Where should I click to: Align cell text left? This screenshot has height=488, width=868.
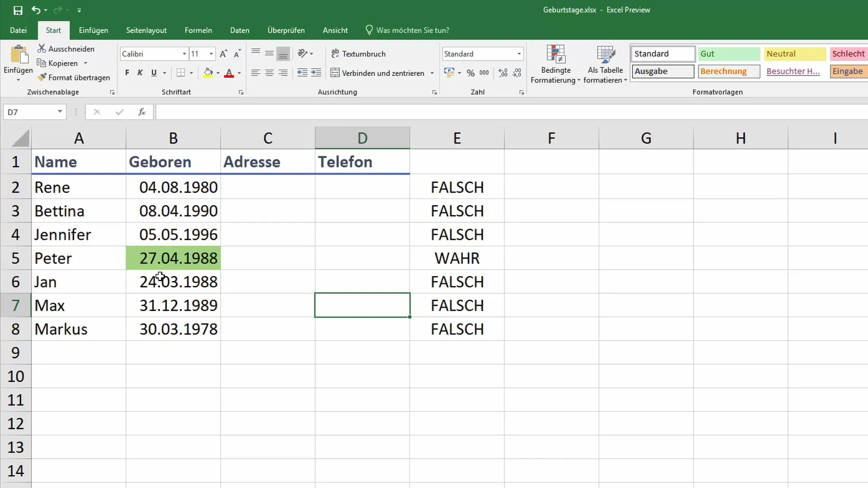click(x=255, y=73)
